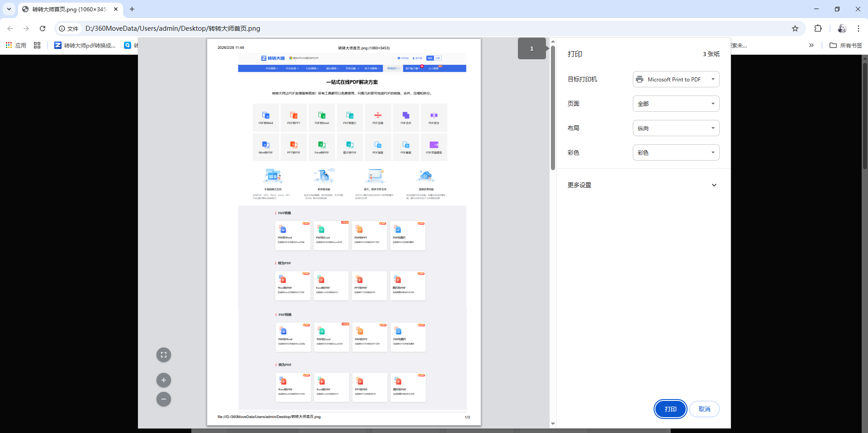Viewport: 868px width, 433px height.
Task: Open the Pages dropdown set to 全部
Action: point(676,104)
